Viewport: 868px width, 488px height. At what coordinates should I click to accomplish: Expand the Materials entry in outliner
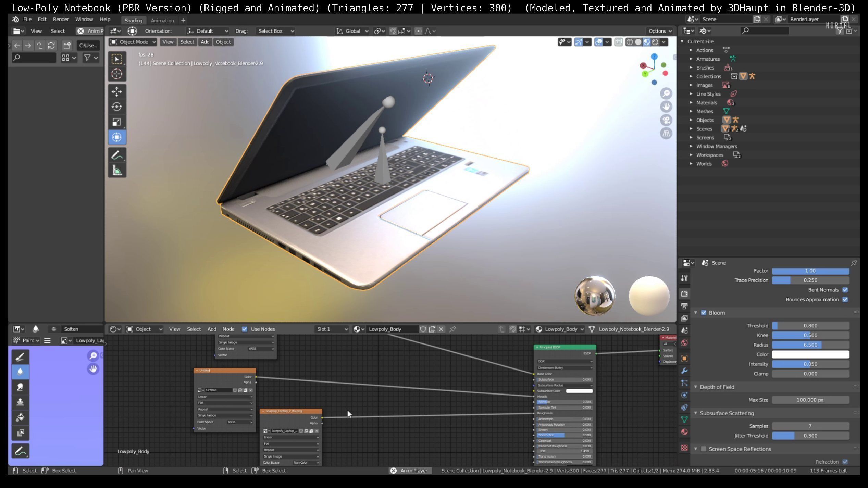pyautogui.click(x=691, y=102)
